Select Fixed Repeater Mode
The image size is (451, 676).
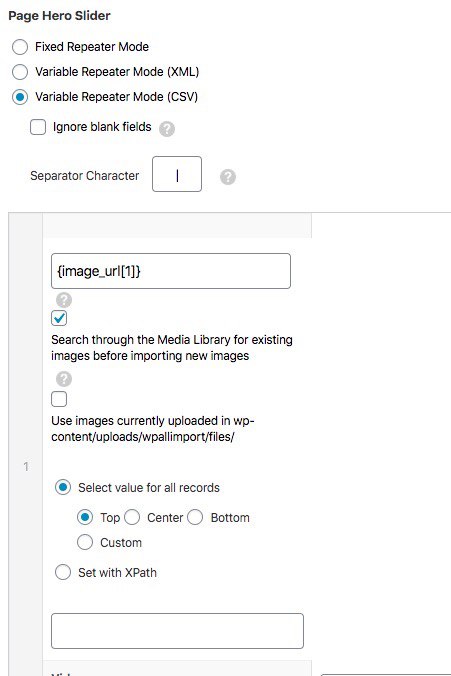pos(20,47)
